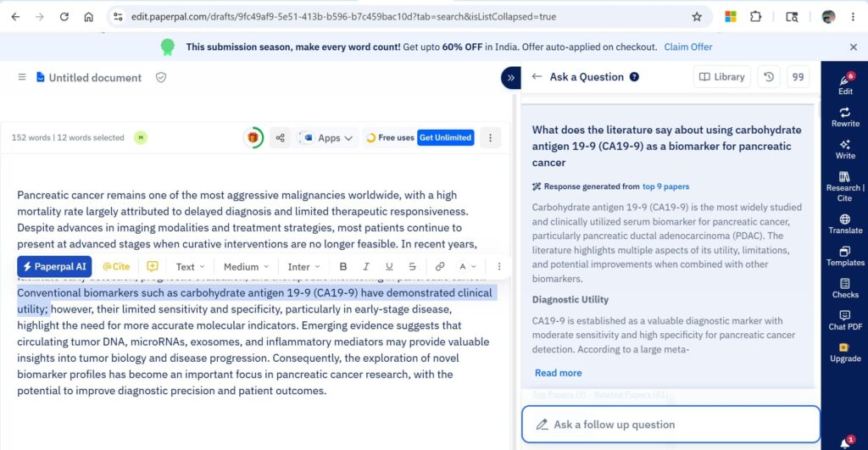Reload the current page
Image resolution: width=868 pixels, height=450 pixels.
click(x=64, y=17)
